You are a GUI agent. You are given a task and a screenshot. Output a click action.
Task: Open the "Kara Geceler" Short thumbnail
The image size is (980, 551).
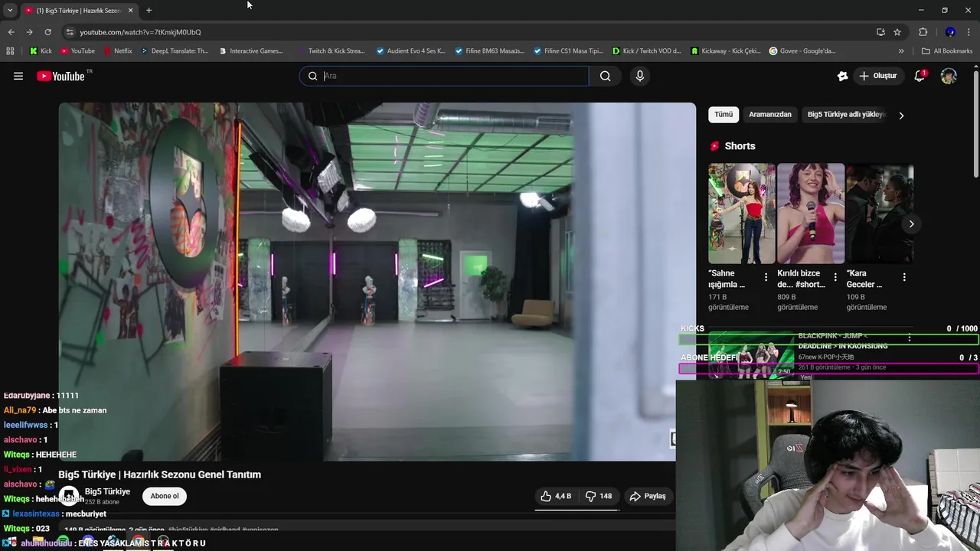point(879,214)
